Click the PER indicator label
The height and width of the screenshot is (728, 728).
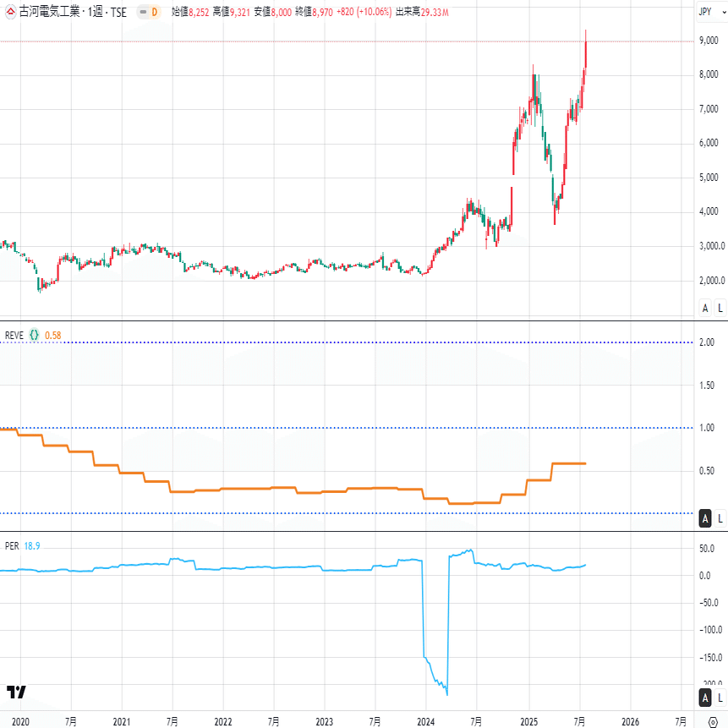tap(12, 546)
